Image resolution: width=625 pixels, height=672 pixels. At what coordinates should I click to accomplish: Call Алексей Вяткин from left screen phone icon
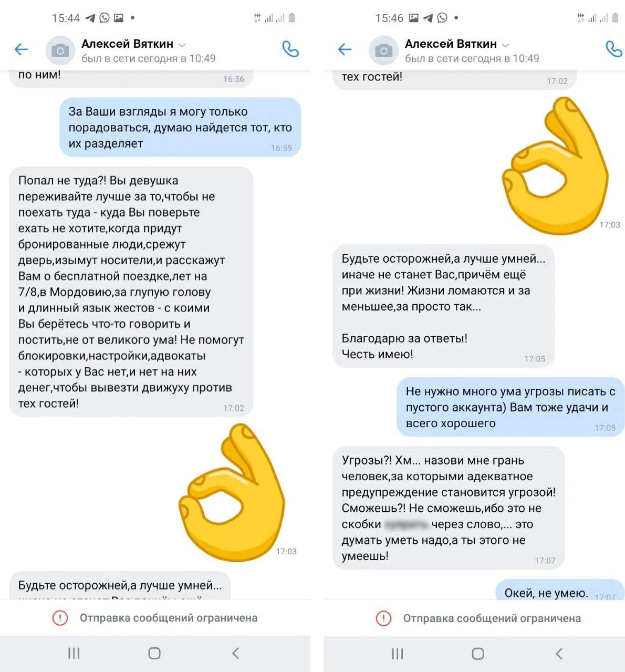[290, 49]
